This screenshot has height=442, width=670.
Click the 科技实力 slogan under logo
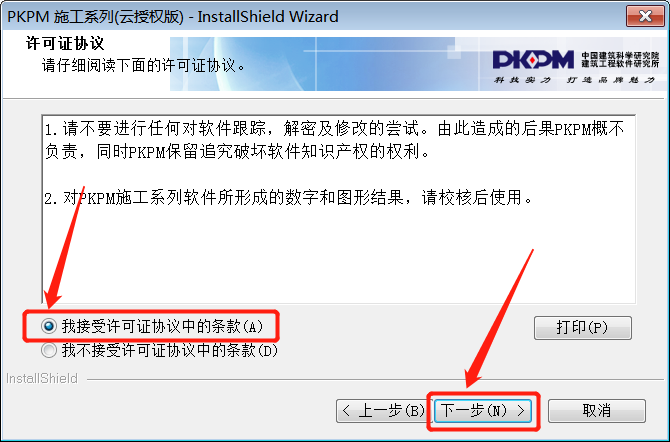522,80
